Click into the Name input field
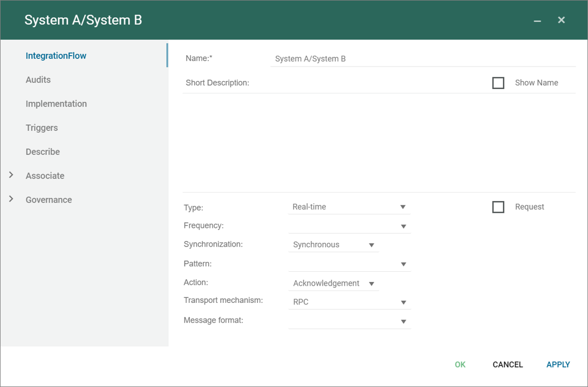The height and width of the screenshot is (387, 588). (423, 59)
